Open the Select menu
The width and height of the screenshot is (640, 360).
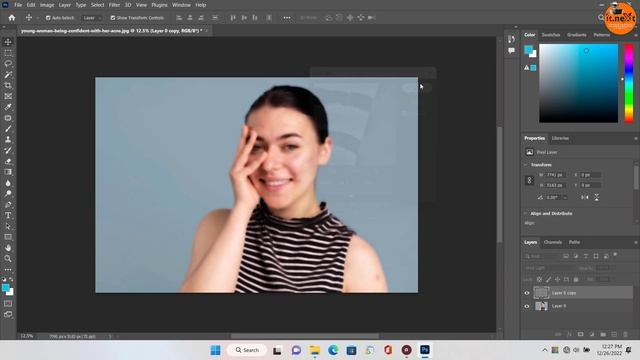(x=97, y=5)
